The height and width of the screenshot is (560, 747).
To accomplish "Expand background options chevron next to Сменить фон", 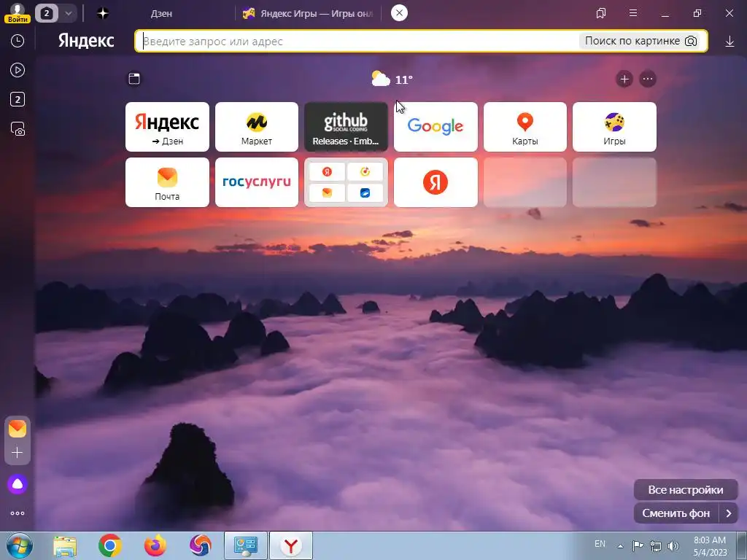I will pyautogui.click(x=729, y=513).
